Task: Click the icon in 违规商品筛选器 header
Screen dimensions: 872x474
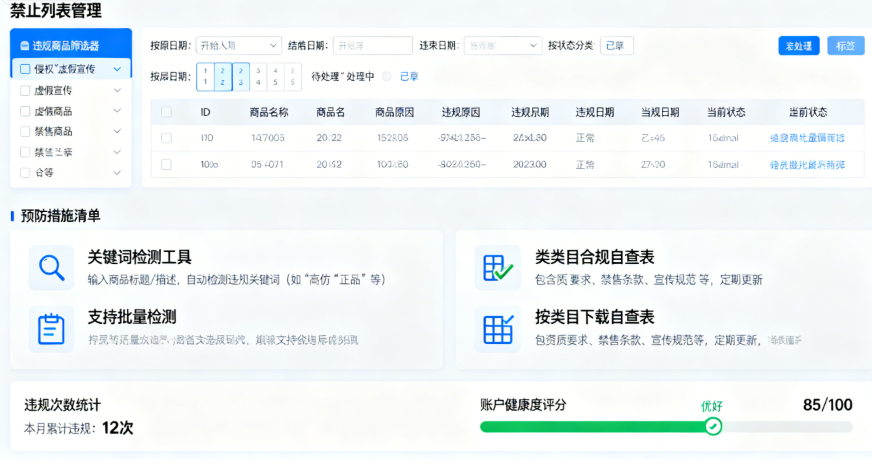Action: (24, 45)
